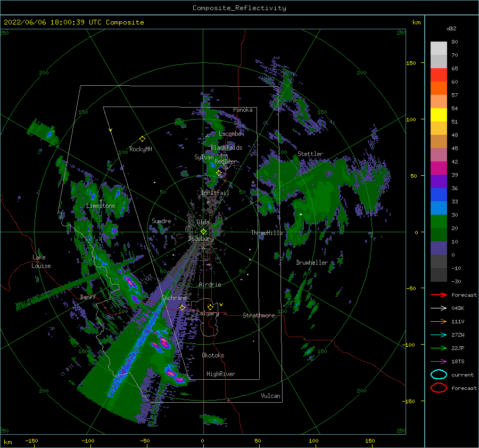Click the green 22JP arrow icon

(x=439, y=348)
